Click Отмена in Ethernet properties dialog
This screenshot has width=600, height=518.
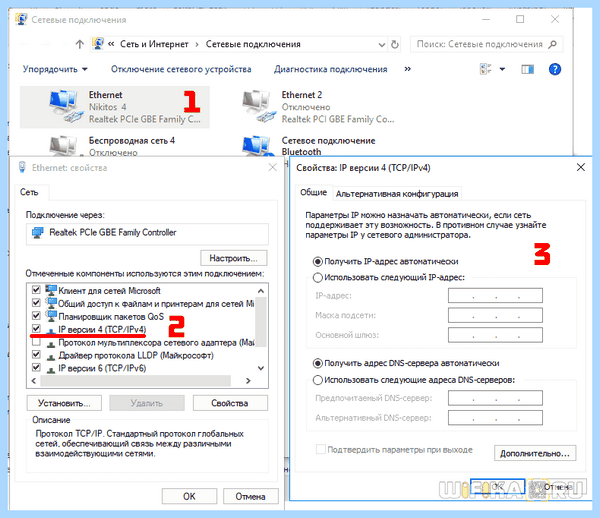pyautogui.click(x=250, y=497)
